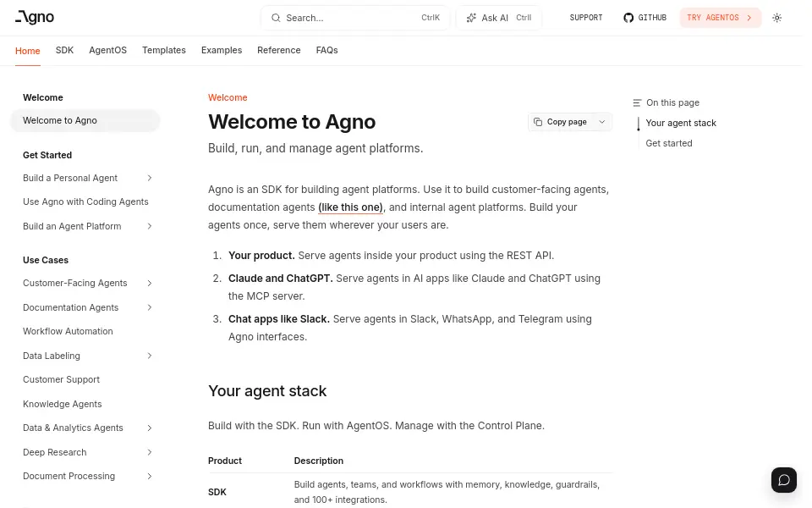Click the GitHub octocat icon

click(628, 18)
